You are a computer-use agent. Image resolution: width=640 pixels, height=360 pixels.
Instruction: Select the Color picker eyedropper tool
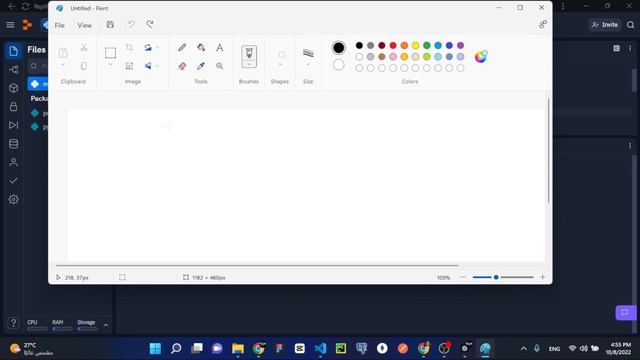(201, 66)
